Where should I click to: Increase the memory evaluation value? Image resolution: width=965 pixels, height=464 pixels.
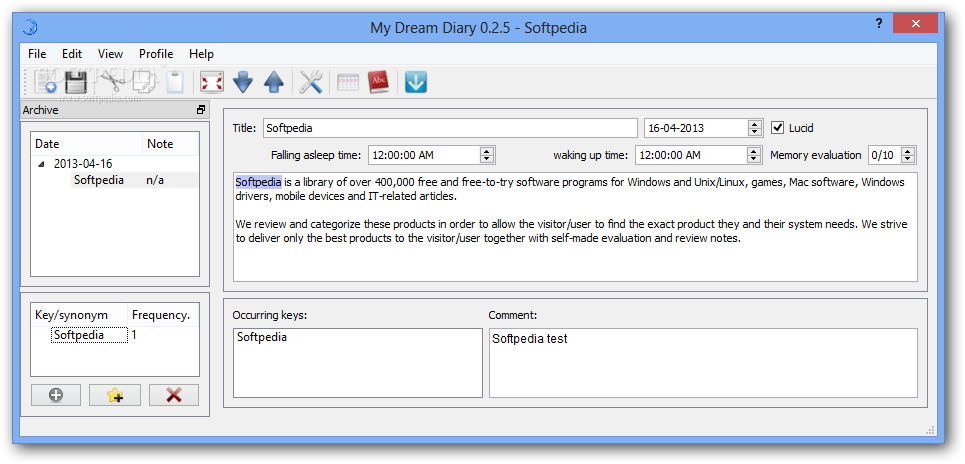coord(908,151)
